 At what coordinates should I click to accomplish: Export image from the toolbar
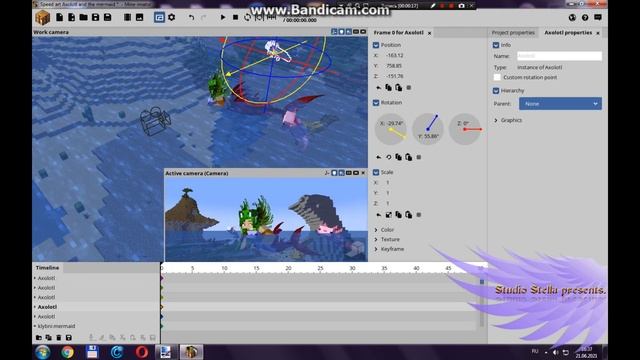(139, 18)
